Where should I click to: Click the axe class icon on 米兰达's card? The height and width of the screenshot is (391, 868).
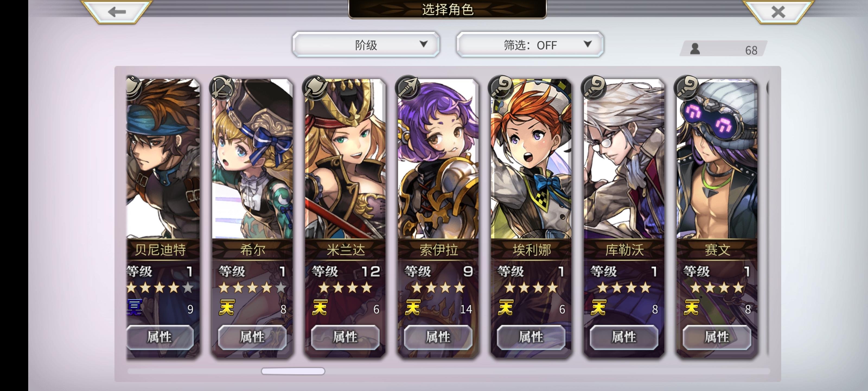click(x=315, y=88)
